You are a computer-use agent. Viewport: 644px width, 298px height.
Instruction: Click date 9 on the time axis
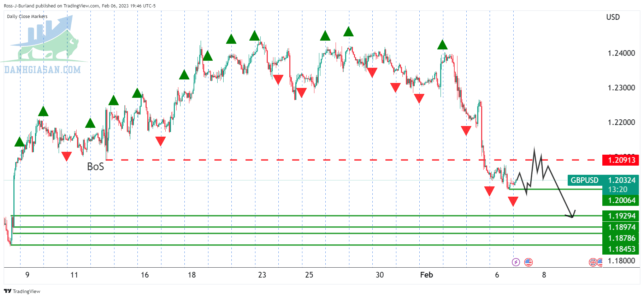[27, 275]
